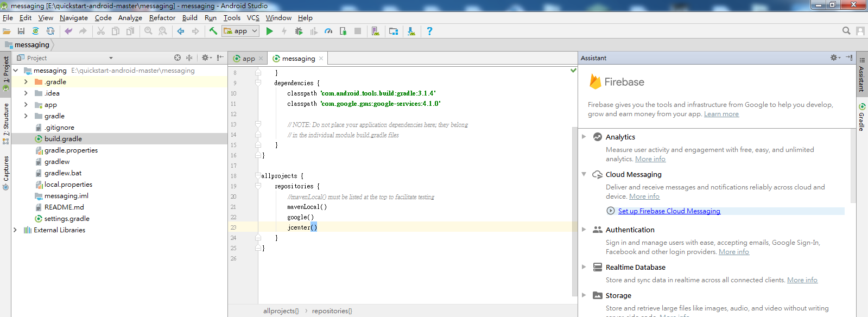The image size is (868, 317).
Task: Open the Refactor menu
Action: click(162, 17)
